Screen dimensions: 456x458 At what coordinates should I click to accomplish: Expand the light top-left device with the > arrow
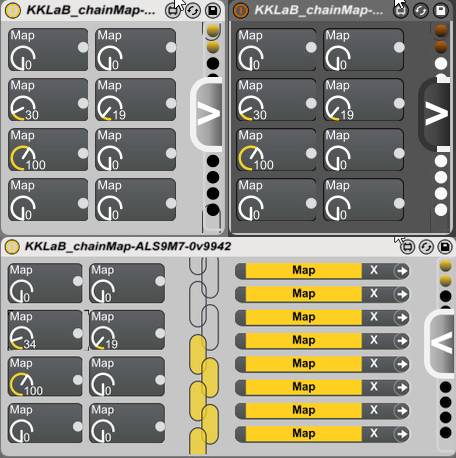click(207, 114)
